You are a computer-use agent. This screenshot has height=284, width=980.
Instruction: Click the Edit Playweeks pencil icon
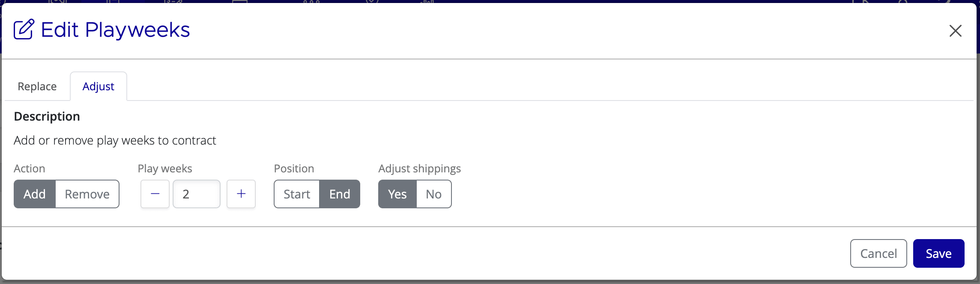coord(24,29)
